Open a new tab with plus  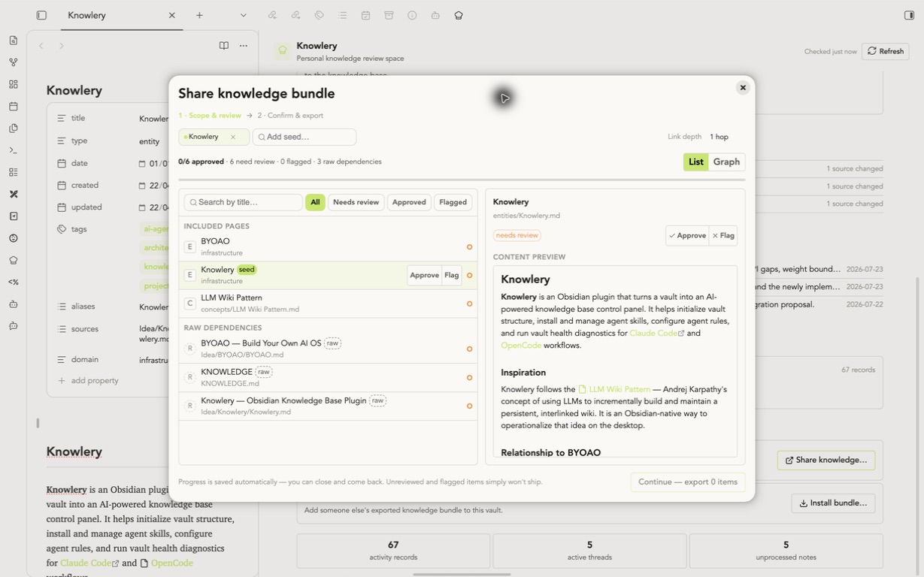[199, 15]
